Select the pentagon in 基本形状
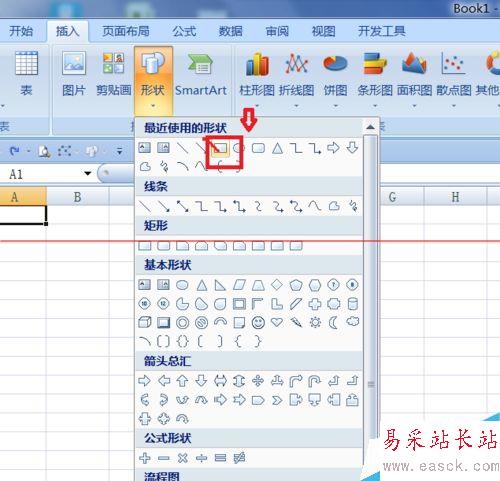The width and height of the screenshot is (500, 481). pyautogui.click(x=296, y=285)
